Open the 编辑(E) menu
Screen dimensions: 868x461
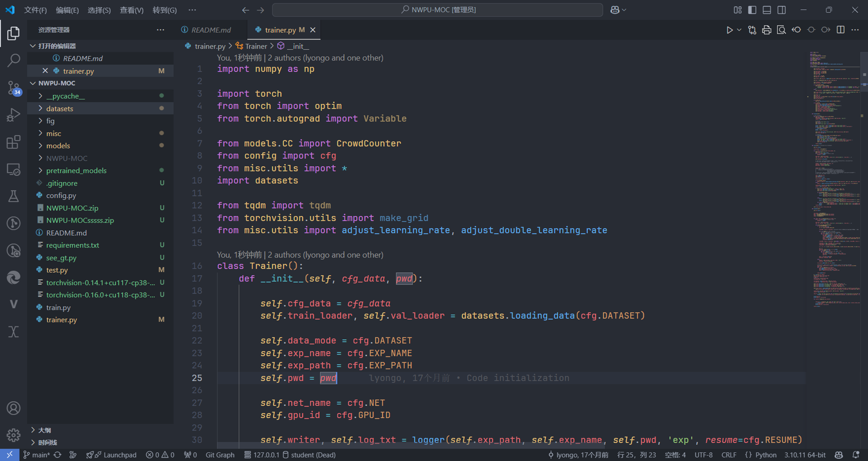click(67, 10)
